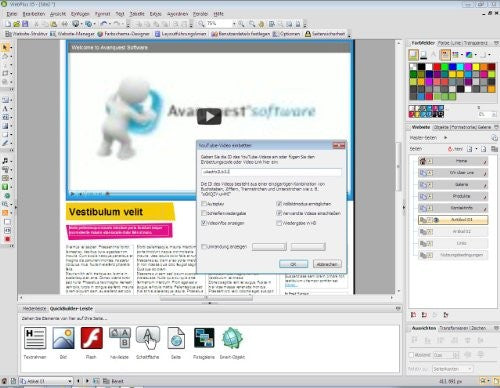Click the hand pan tool in toolbar
The width and height of the screenshot is (500, 388).
click(262, 24)
